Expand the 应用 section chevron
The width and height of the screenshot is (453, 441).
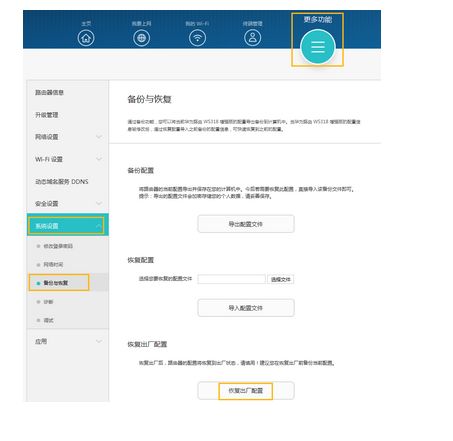[x=99, y=341]
